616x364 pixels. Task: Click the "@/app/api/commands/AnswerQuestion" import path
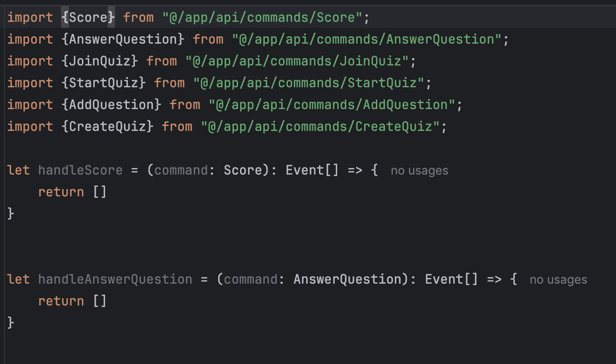pos(367,39)
